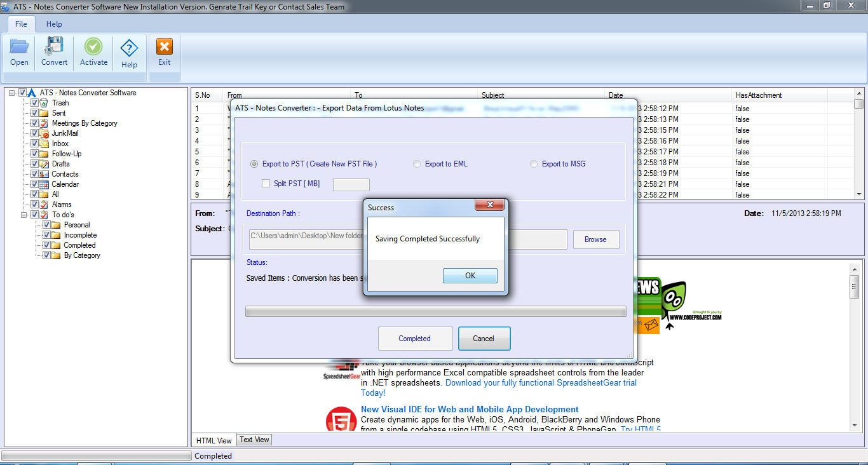Toggle the Calendar folder checkbox
868x465 pixels.
click(34, 184)
